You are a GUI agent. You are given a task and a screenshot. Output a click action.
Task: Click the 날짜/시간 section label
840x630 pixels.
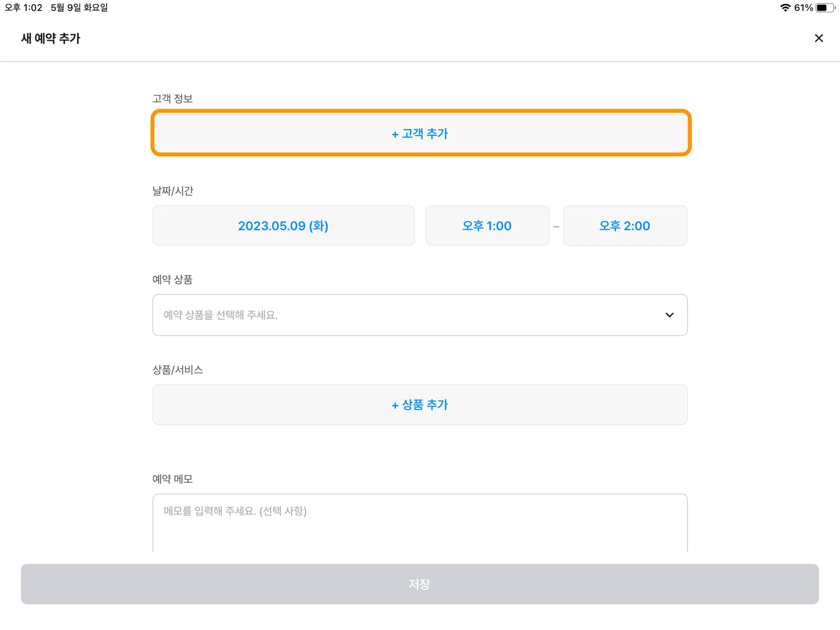[173, 191]
